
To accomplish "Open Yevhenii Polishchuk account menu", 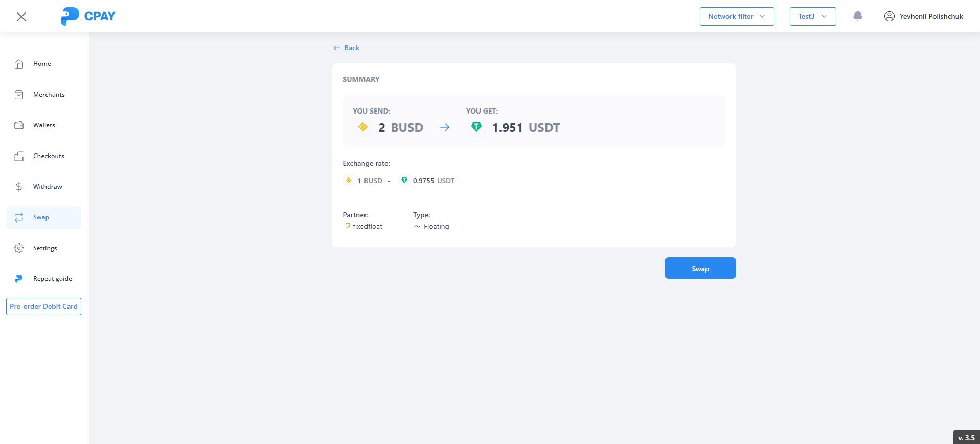I will [931, 16].
